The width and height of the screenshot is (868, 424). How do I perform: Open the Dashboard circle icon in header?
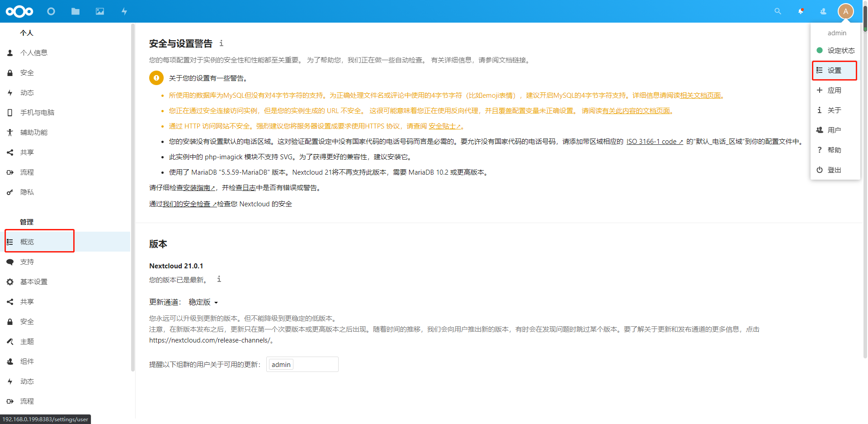point(51,11)
